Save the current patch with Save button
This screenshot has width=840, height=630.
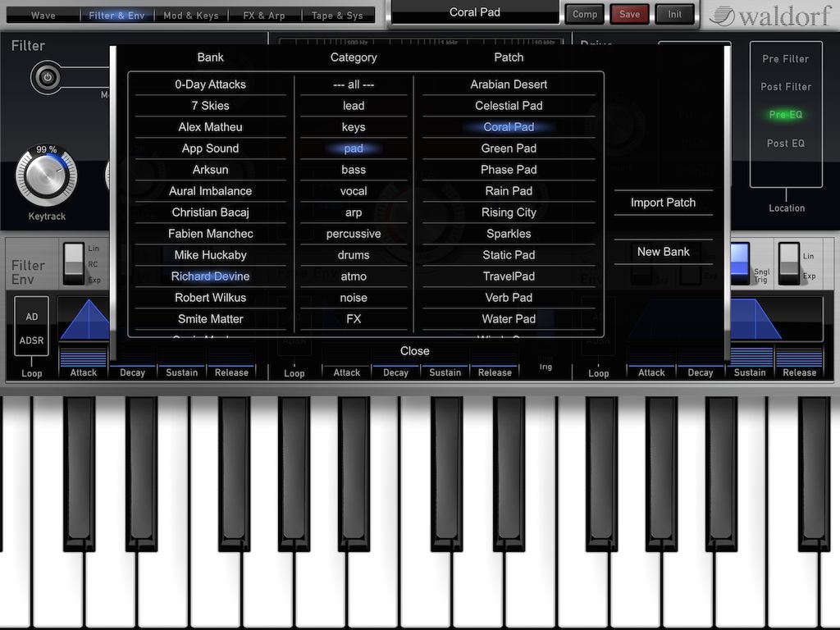point(629,14)
